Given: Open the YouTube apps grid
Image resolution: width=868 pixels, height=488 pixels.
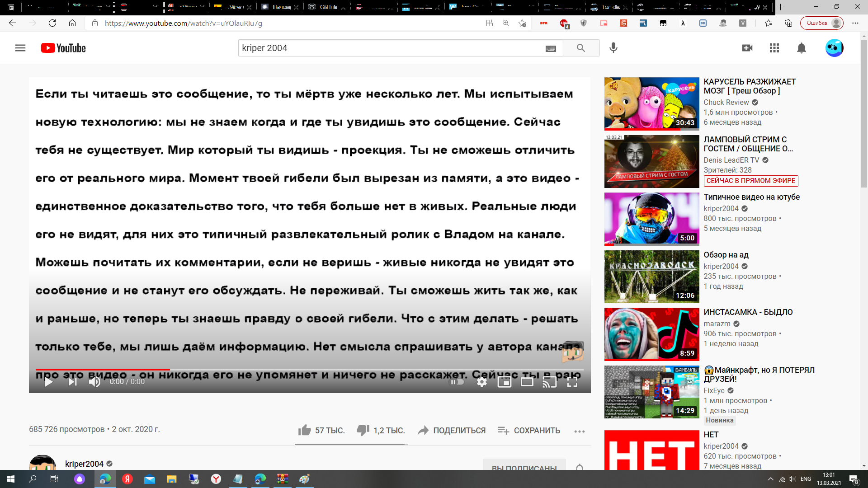Looking at the screenshot, I should [x=774, y=48].
